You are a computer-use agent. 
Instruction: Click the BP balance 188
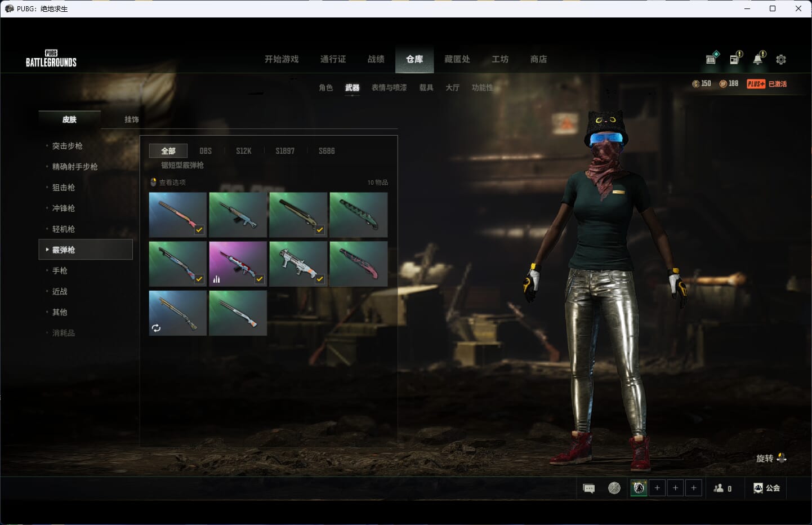click(729, 83)
